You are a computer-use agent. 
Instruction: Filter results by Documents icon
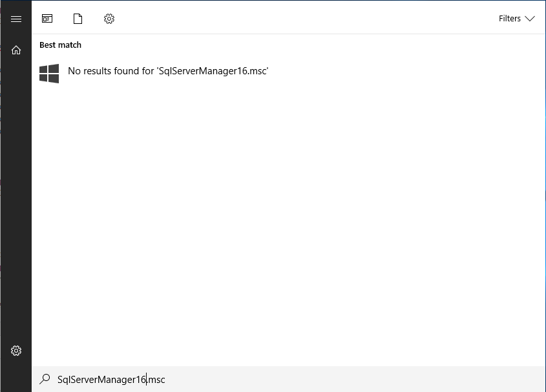point(78,19)
